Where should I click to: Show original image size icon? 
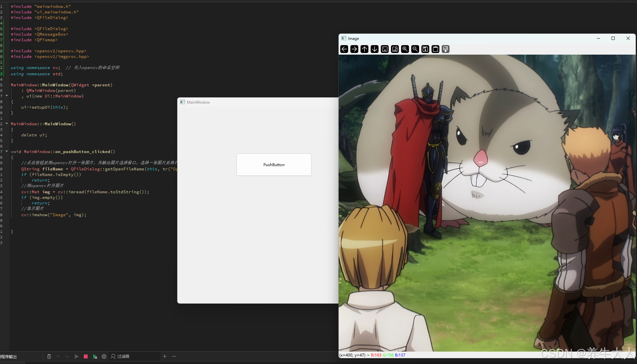[385, 49]
